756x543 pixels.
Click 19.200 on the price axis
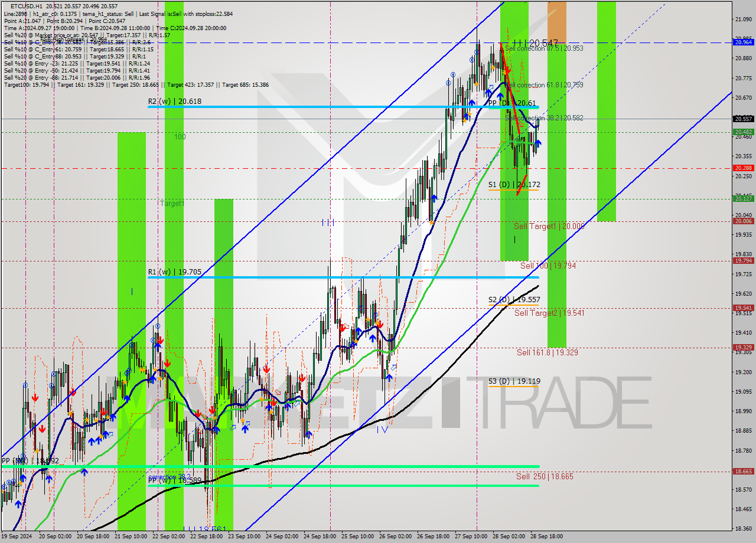pyautogui.click(x=743, y=372)
